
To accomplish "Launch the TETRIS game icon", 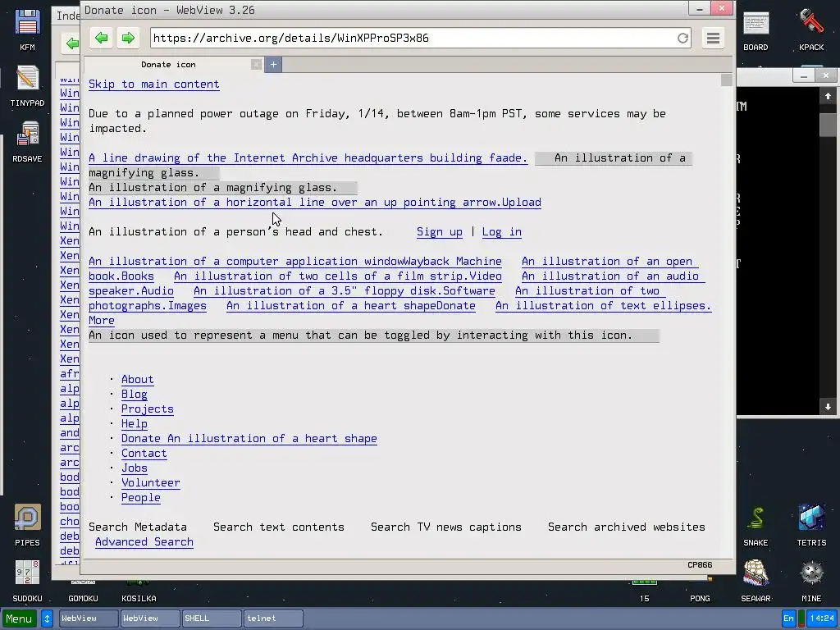I will coord(811,526).
